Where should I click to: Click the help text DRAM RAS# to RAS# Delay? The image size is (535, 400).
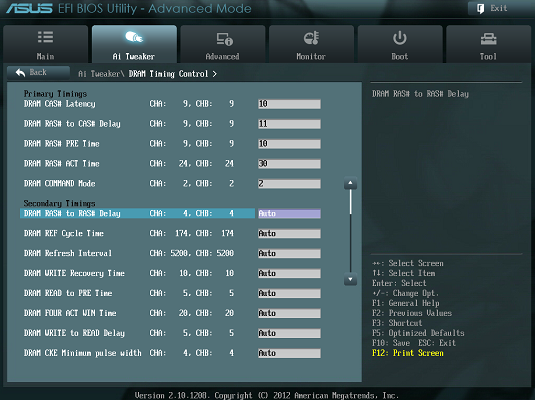(420, 94)
